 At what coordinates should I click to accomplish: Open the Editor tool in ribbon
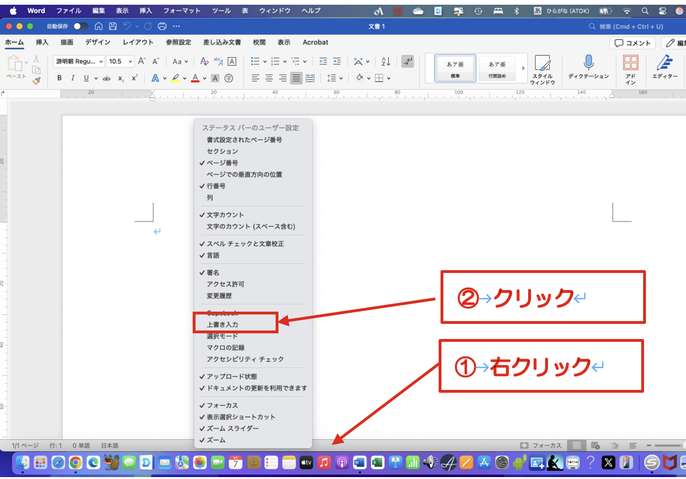(664, 68)
